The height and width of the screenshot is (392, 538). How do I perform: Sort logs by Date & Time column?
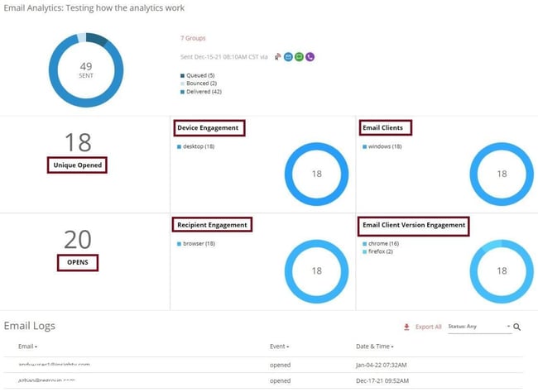pyautogui.click(x=375, y=347)
